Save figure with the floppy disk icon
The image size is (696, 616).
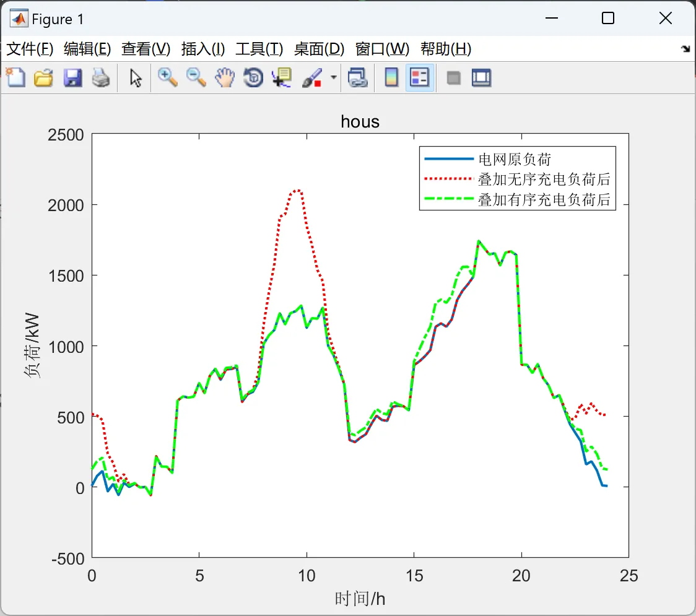(x=72, y=77)
